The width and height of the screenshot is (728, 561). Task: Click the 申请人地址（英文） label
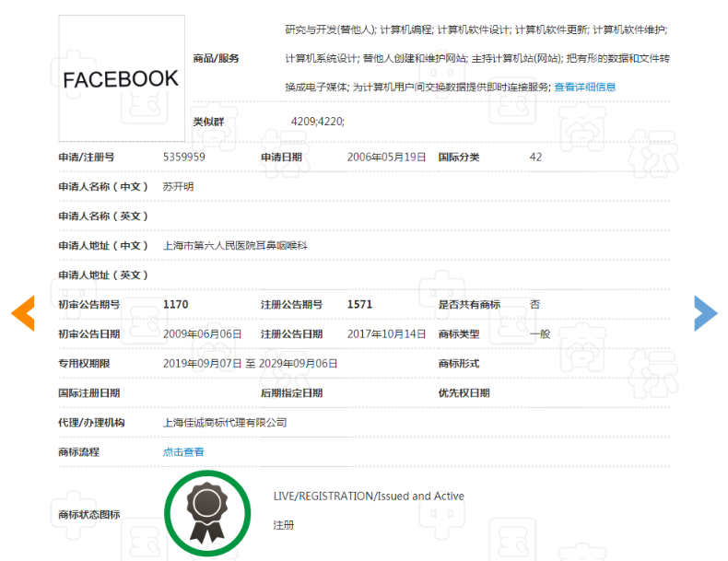[103, 275]
